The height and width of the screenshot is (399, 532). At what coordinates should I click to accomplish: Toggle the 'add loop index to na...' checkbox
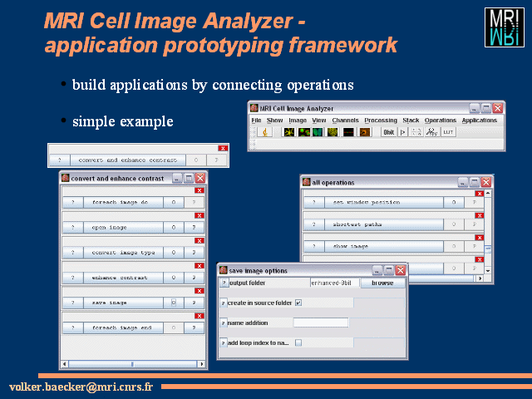pyautogui.click(x=298, y=342)
